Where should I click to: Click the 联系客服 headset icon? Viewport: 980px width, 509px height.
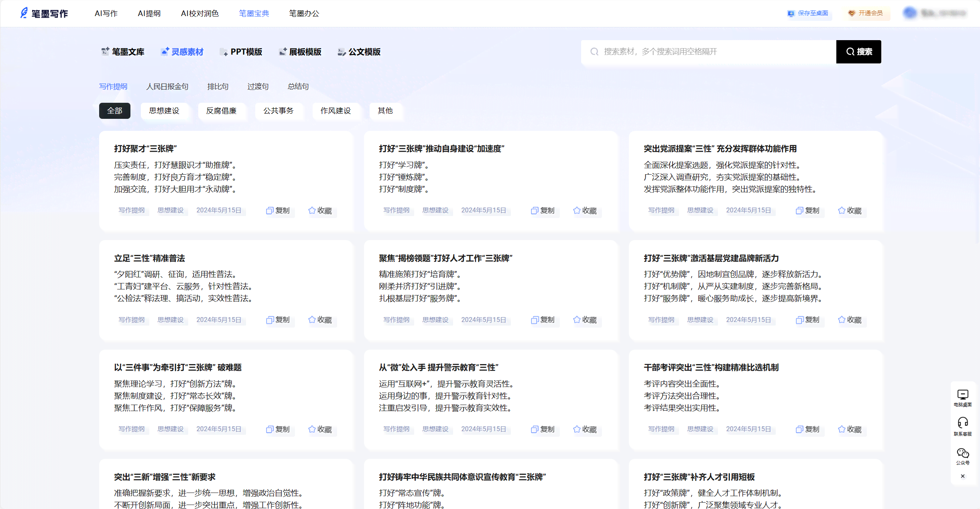[x=963, y=427]
